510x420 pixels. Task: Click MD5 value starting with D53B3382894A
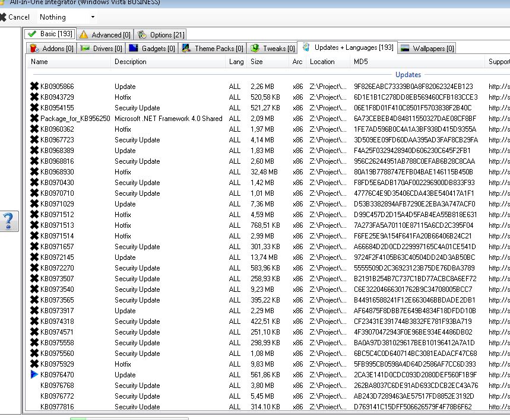point(414,204)
